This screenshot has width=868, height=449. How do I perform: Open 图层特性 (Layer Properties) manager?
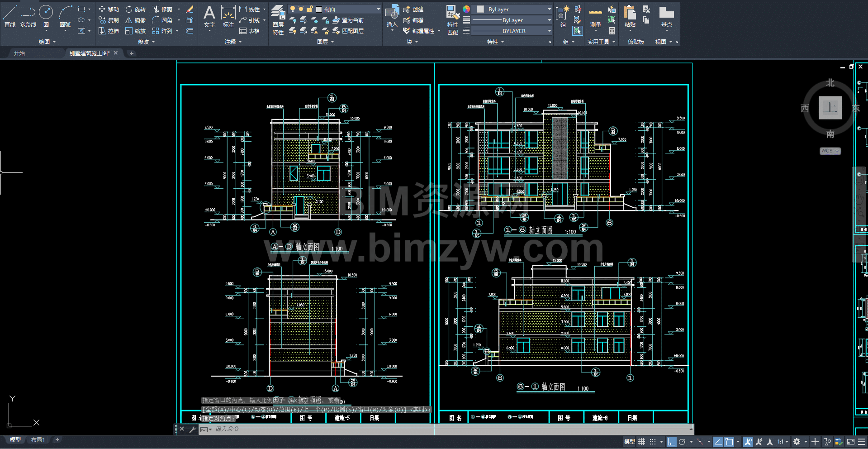pyautogui.click(x=278, y=20)
